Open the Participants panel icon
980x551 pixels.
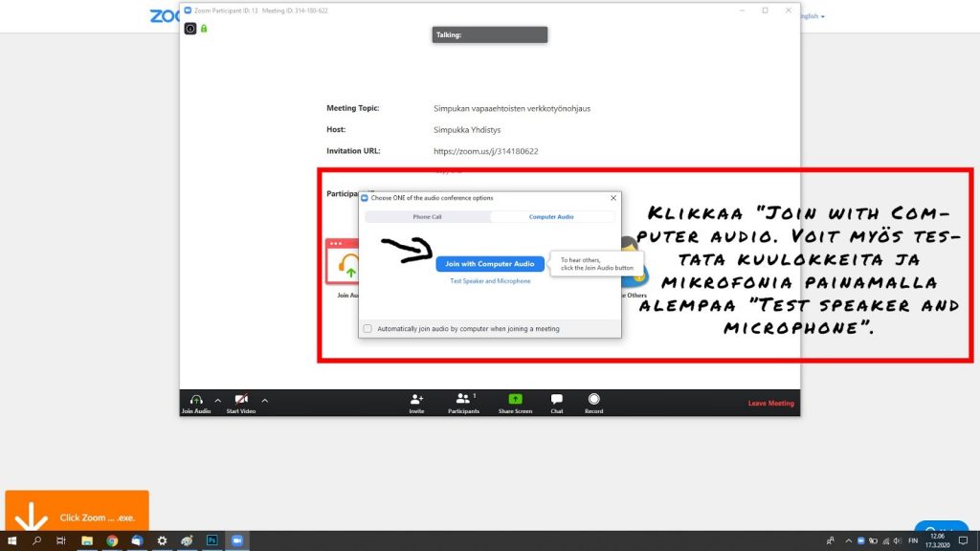point(463,399)
